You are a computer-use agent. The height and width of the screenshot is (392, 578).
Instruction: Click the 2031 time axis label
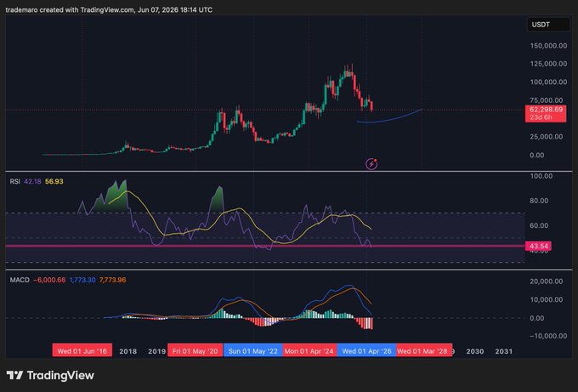pos(503,351)
